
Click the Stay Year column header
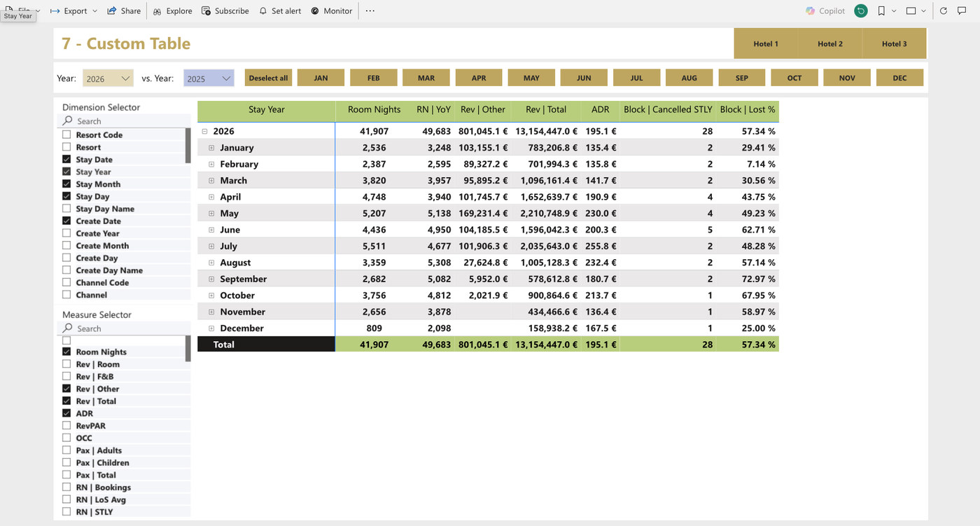[267, 110]
